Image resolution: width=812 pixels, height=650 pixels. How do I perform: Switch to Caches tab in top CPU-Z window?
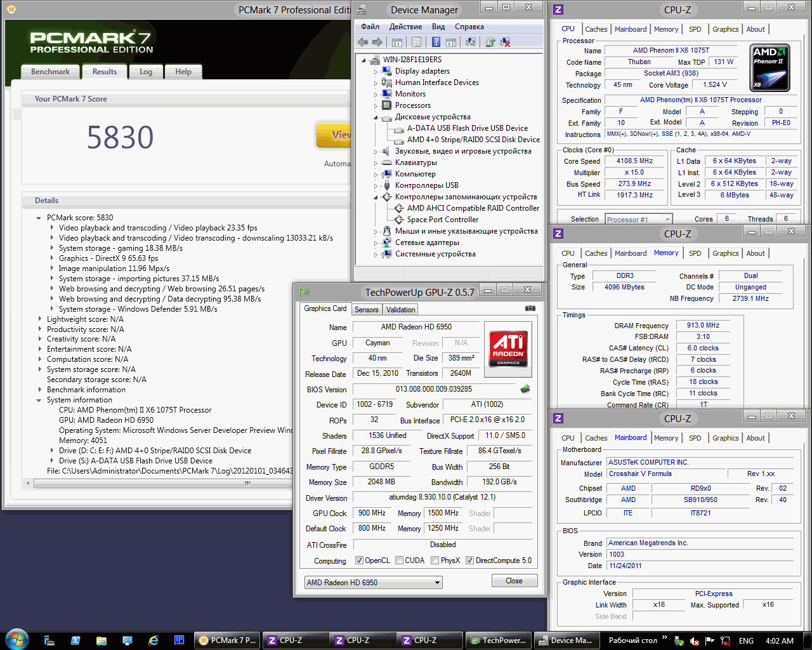coord(596,29)
